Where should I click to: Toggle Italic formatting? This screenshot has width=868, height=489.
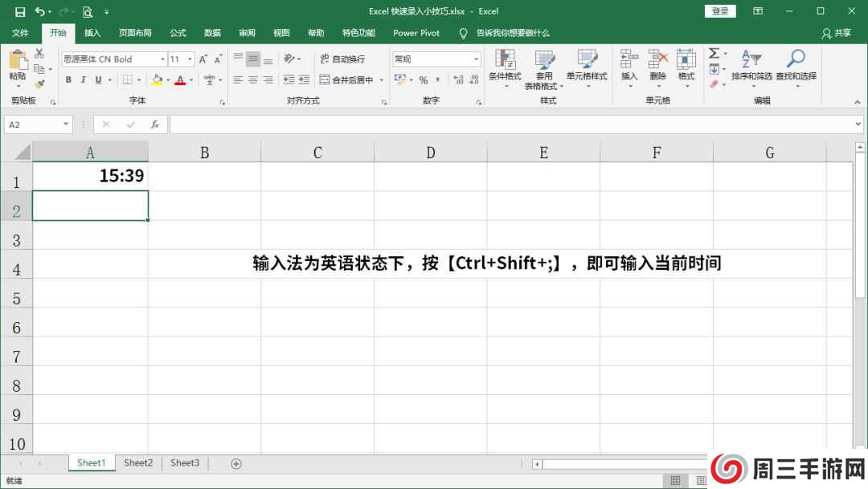pyautogui.click(x=84, y=80)
